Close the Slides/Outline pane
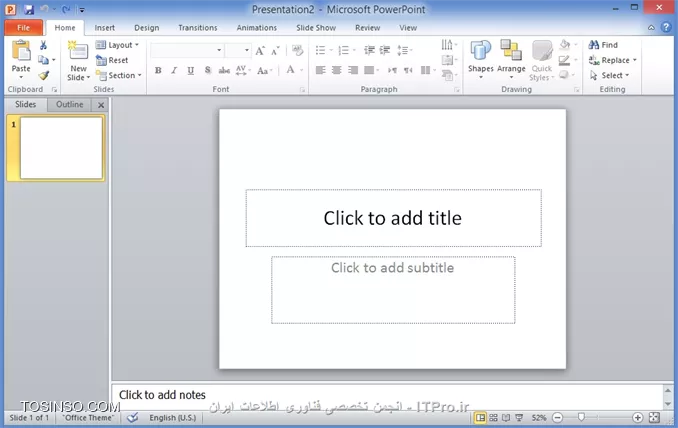This screenshot has height=428, width=678. point(101,105)
